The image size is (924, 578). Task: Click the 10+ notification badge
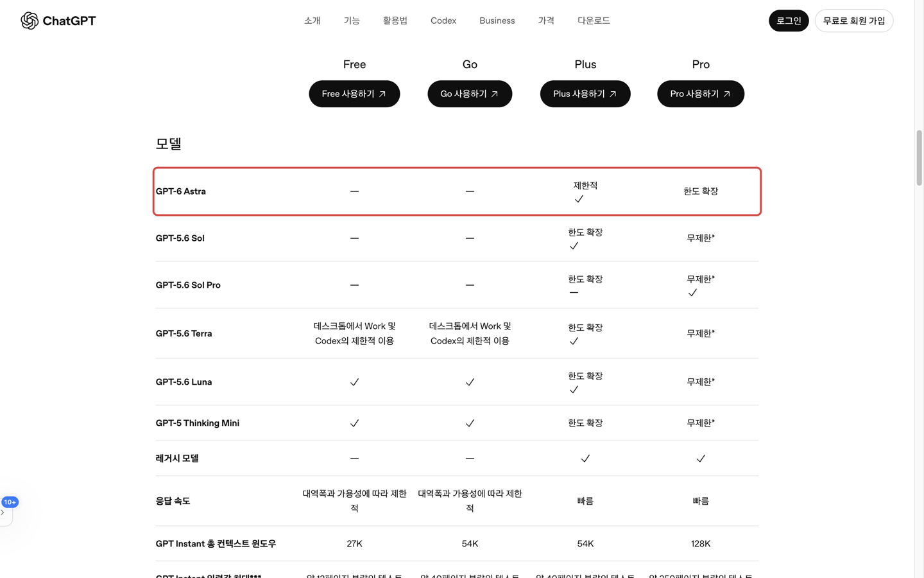pos(10,502)
